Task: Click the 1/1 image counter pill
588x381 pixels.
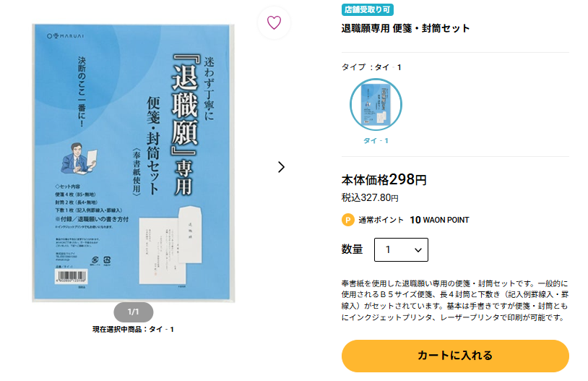Action: tap(134, 312)
